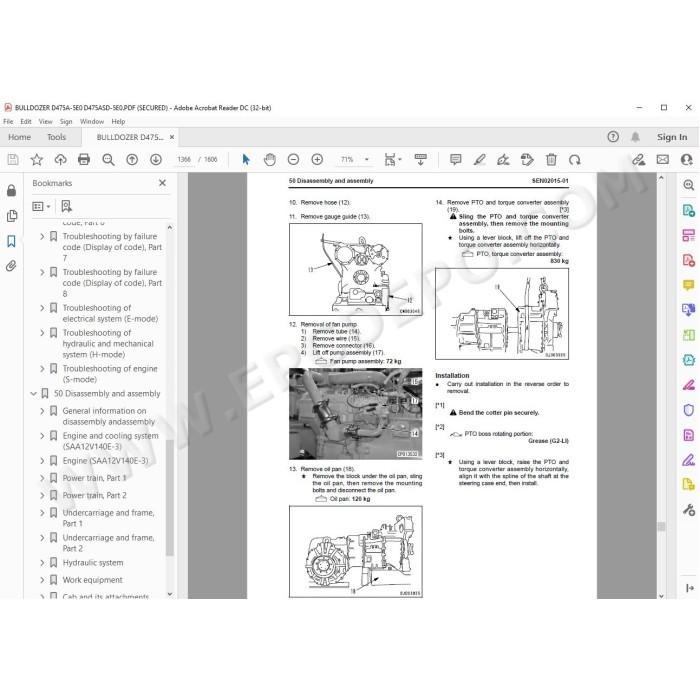Open the File menu
The image size is (700, 700).
pyautogui.click(x=8, y=121)
